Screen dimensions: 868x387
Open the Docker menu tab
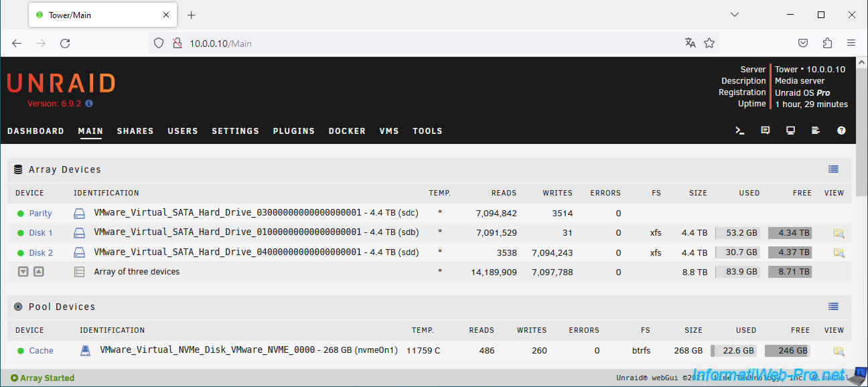347,131
